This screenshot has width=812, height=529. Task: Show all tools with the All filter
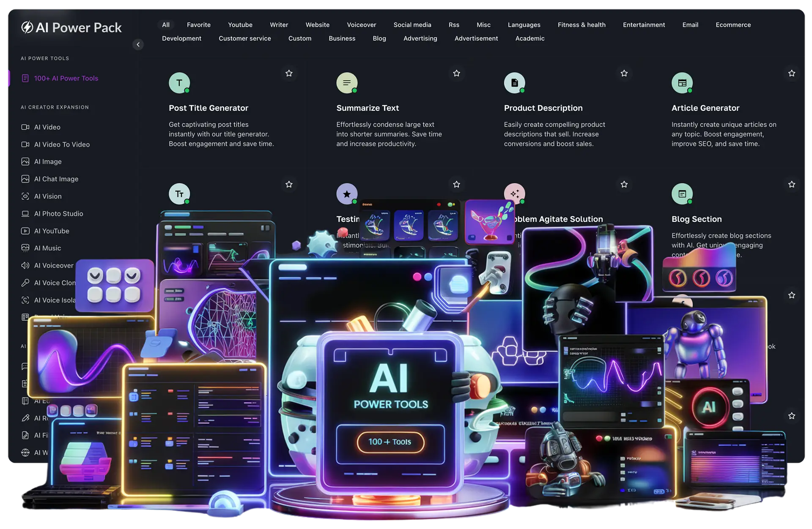click(x=166, y=25)
